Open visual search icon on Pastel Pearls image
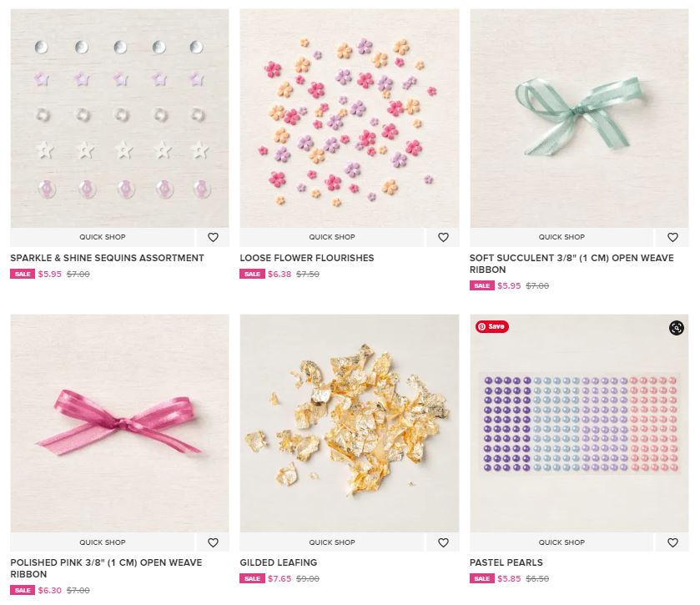The width and height of the screenshot is (700, 605). click(x=676, y=328)
